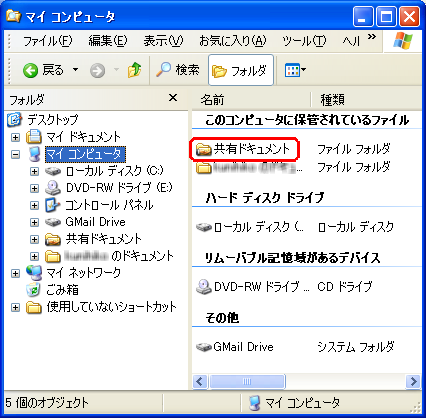Click the ごみ箱 recycle bin icon
This screenshot has height=418, width=426.
[33, 290]
